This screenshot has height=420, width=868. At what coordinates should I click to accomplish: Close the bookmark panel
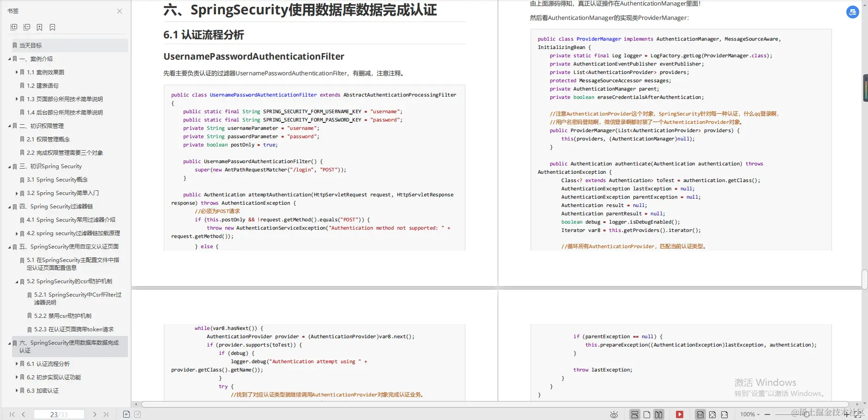[120, 11]
